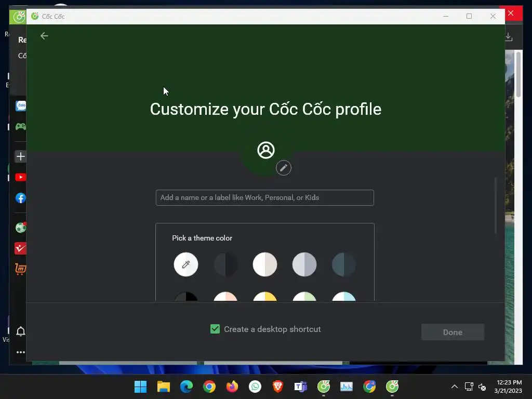
Task: Open the orange shopping cart sidebar icon
Action: click(20, 269)
